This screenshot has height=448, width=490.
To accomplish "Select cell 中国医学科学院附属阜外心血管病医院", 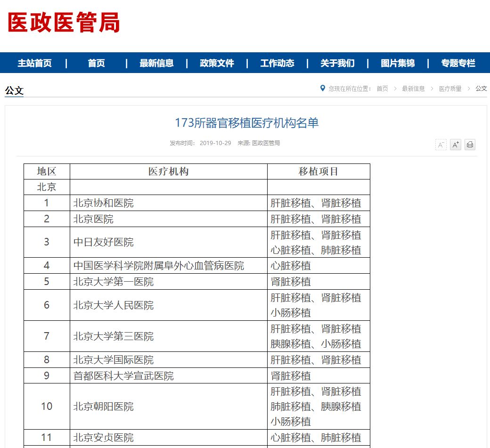I will (x=169, y=266).
